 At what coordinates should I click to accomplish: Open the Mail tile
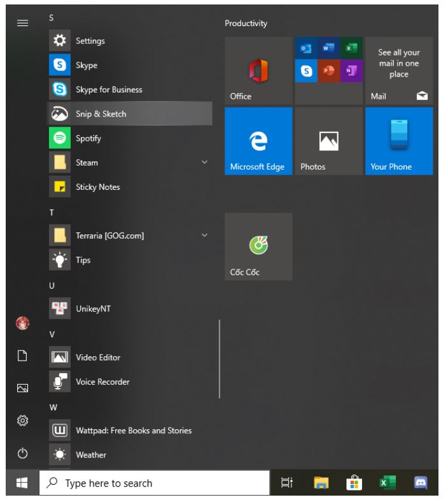coord(399,71)
